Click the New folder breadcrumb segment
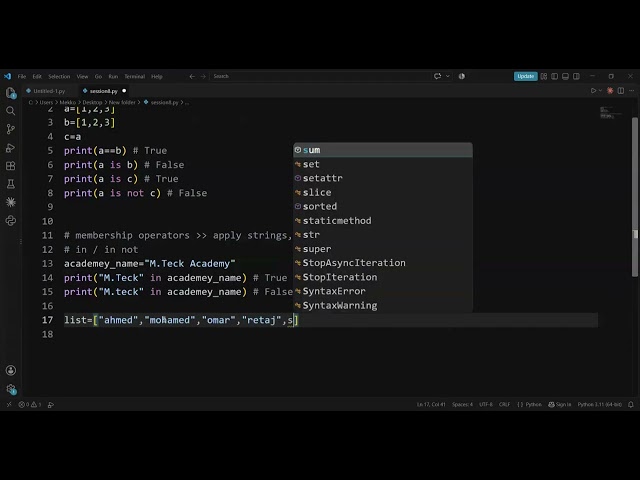The height and width of the screenshot is (480, 640). pos(122,102)
